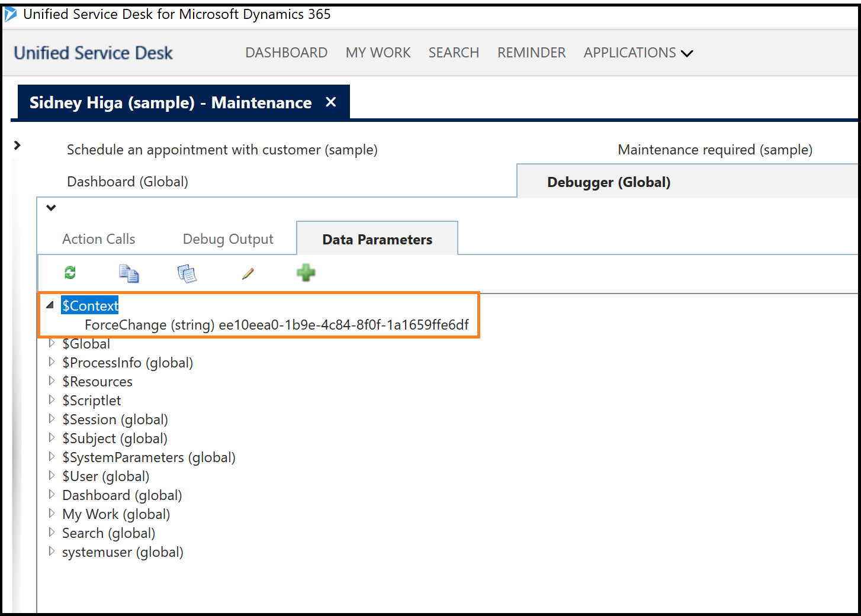Click the pencil edit icon

(248, 273)
